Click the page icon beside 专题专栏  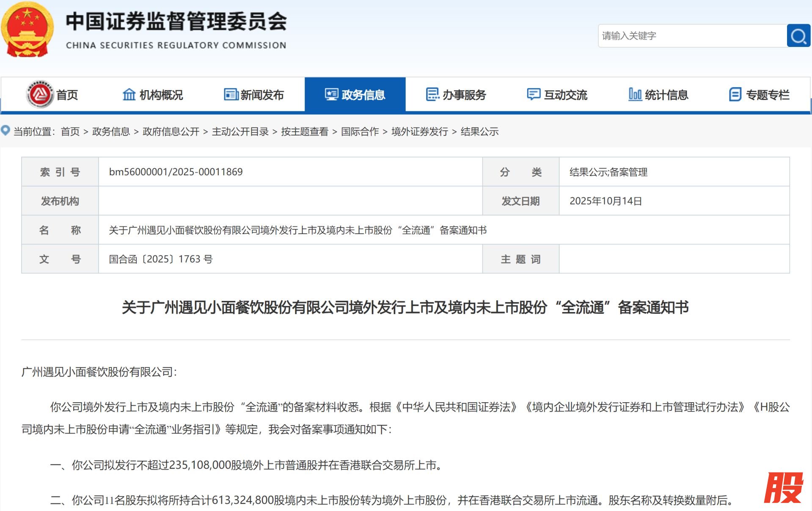pyautogui.click(x=735, y=94)
